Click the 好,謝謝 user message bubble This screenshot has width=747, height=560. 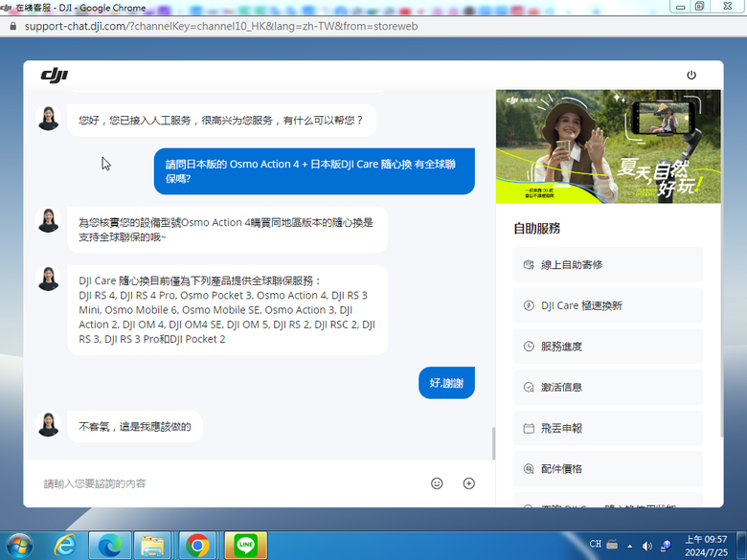pyautogui.click(x=447, y=383)
